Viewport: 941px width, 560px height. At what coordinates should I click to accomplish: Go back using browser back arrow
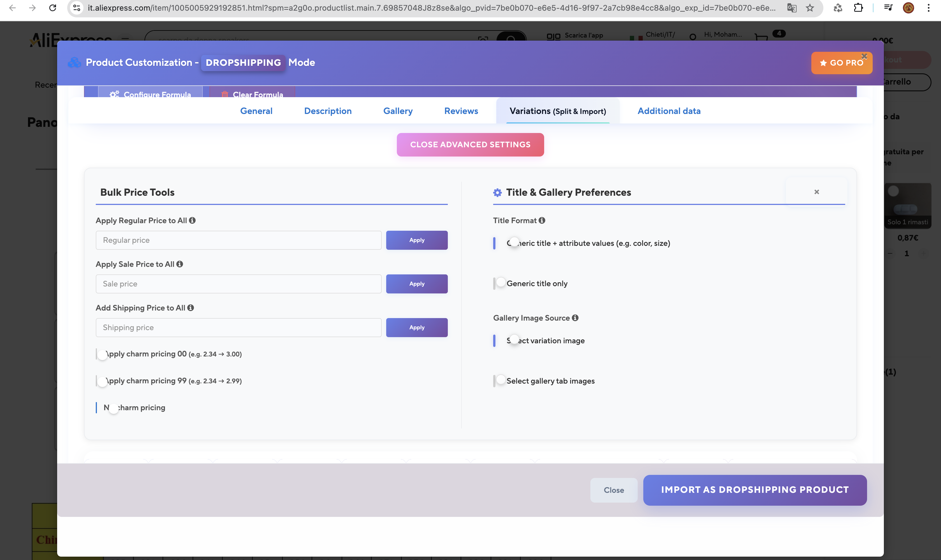pyautogui.click(x=12, y=8)
